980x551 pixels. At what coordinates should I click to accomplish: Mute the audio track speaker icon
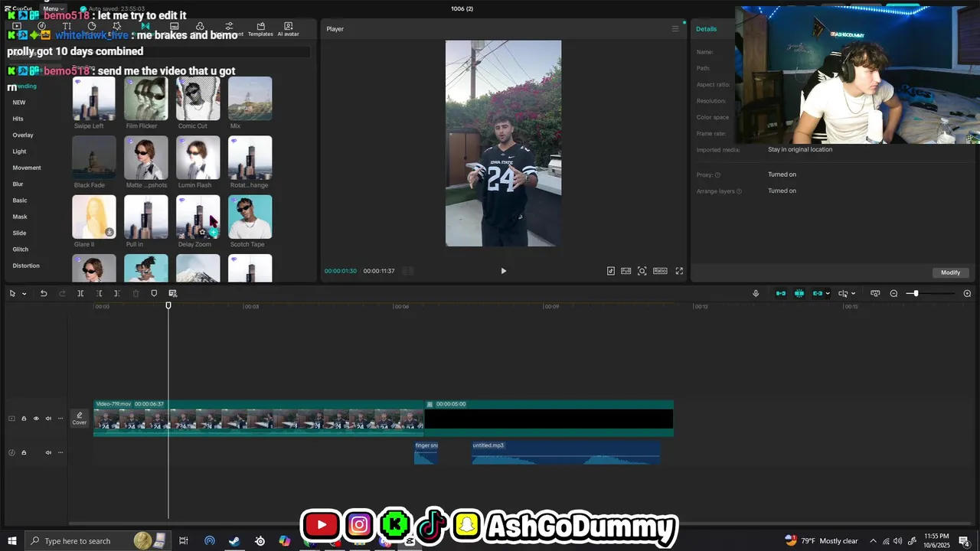[x=48, y=452]
